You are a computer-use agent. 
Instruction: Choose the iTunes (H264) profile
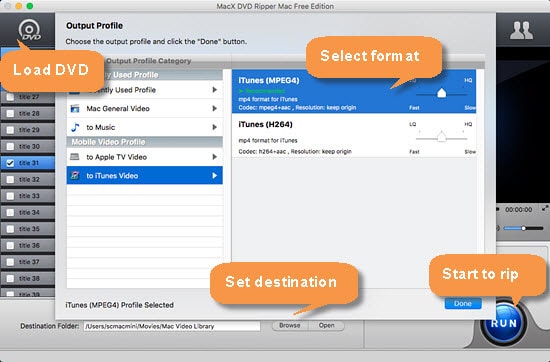click(x=354, y=135)
